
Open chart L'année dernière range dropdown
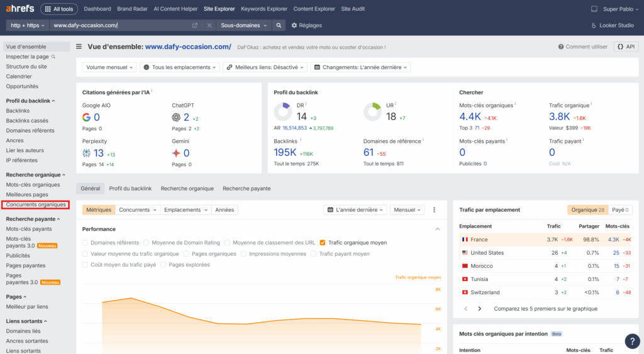[355, 210]
